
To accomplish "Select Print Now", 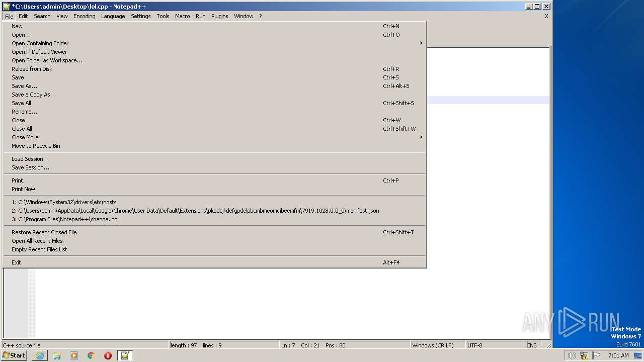I will (x=215, y=189).
